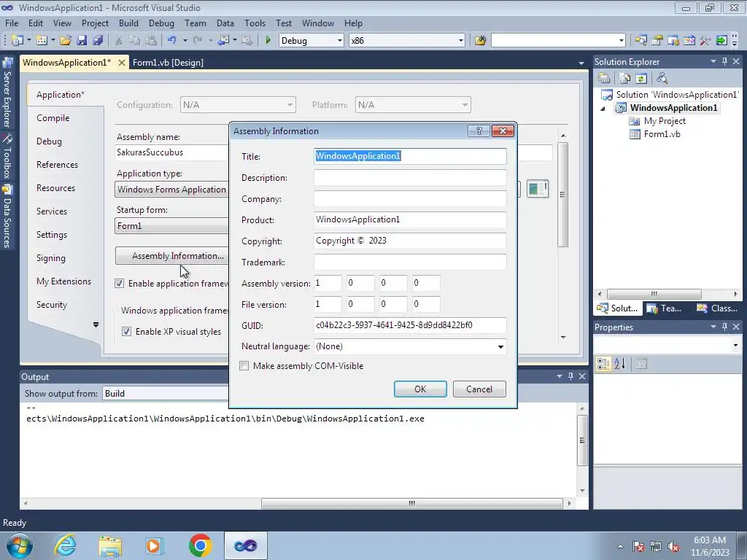The width and height of the screenshot is (747, 560).
Task: Click the Find in Files toolbar icon
Action: [x=480, y=41]
